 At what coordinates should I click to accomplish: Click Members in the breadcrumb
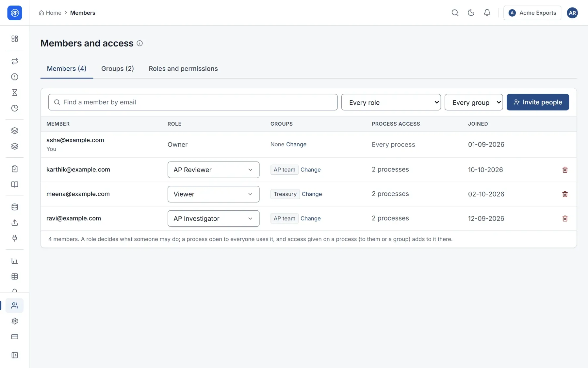83,13
